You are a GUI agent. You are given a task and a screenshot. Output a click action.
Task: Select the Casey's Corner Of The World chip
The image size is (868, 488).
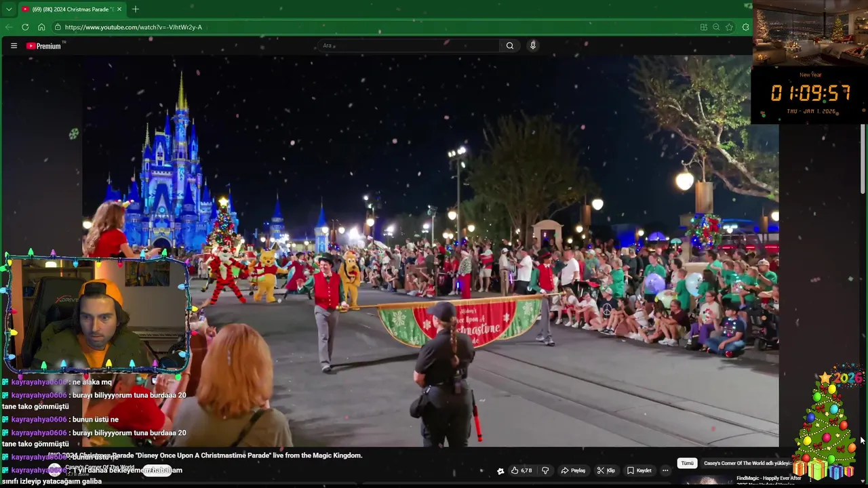747,463
